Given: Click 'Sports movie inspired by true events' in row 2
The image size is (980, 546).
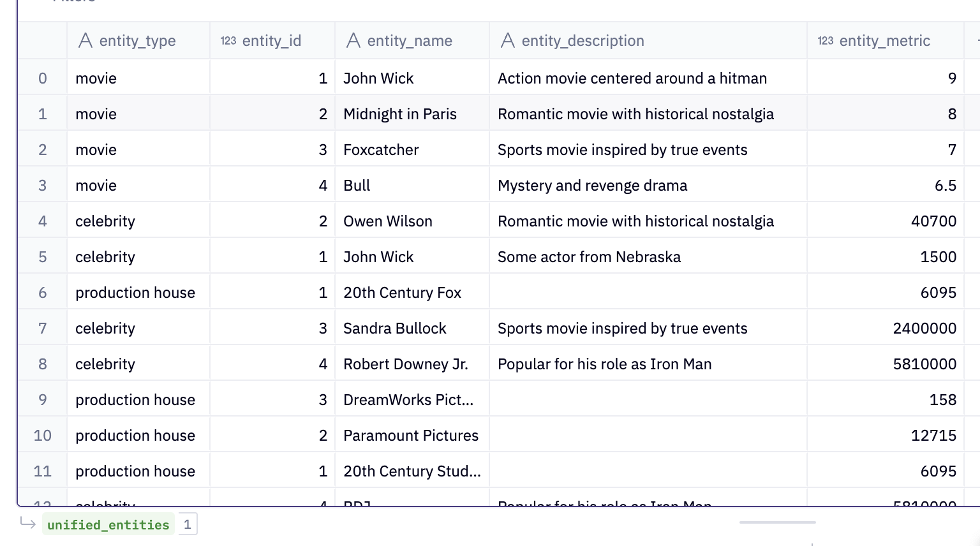Looking at the screenshot, I should point(622,150).
